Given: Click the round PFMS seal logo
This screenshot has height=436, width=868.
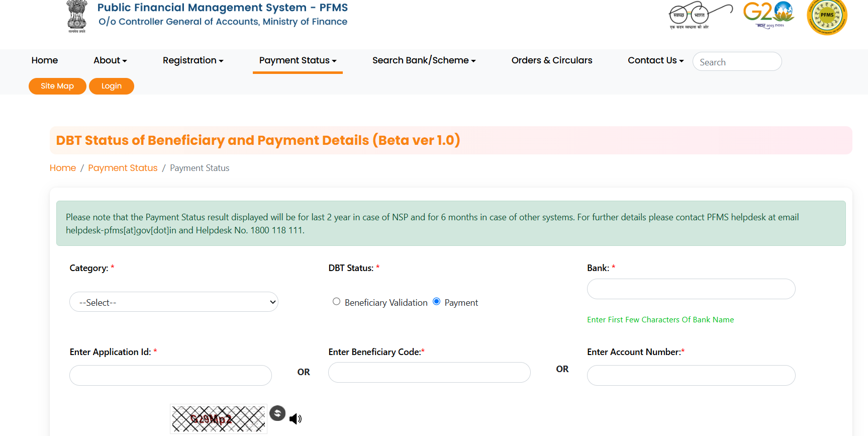Looking at the screenshot, I should [x=827, y=16].
